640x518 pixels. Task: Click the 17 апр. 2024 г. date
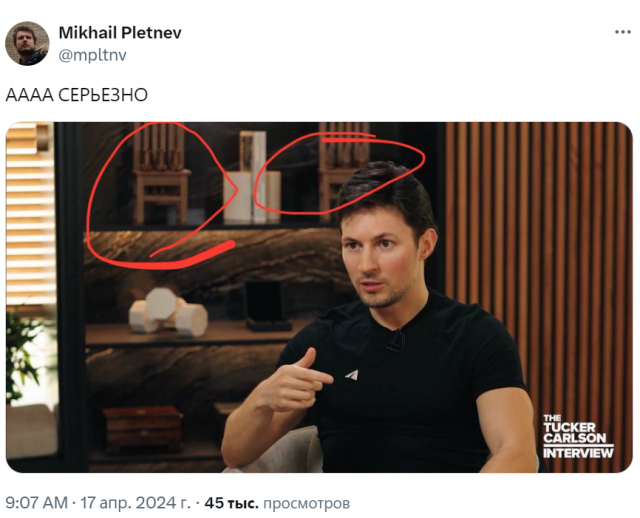pyautogui.click(x=136, y=503)
